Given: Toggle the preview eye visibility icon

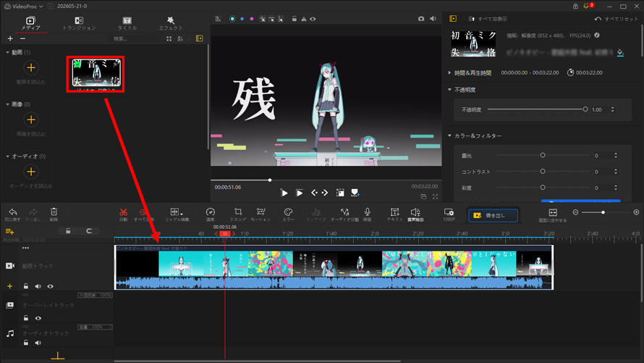Looking at the screenshot, I should [313, 19].
